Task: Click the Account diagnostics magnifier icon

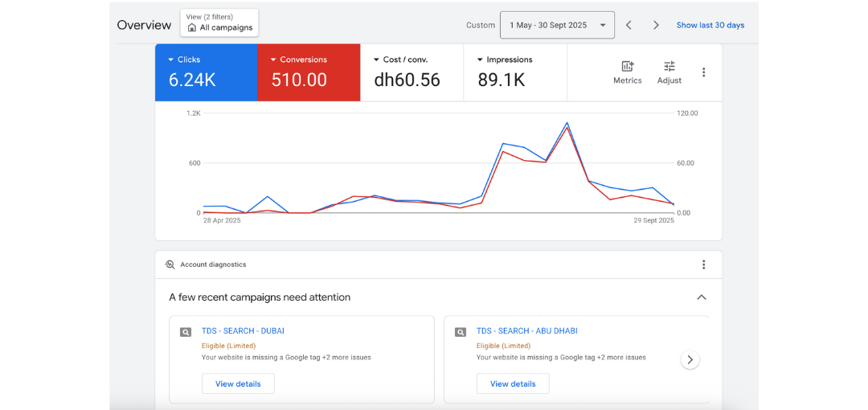Action: tap(170, 264)
